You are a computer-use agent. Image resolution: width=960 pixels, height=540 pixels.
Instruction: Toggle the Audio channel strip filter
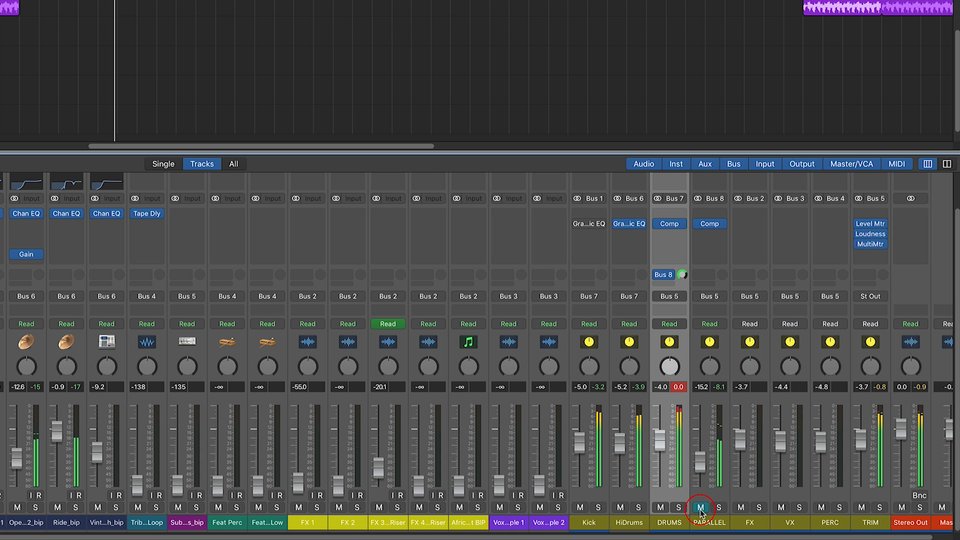pyautogui.click(x=643, y=164)
